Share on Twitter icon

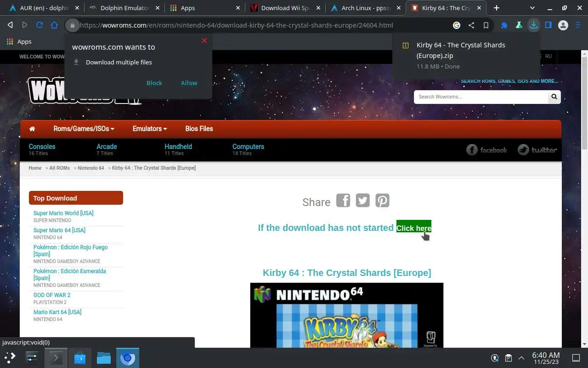tap(362, 201)
